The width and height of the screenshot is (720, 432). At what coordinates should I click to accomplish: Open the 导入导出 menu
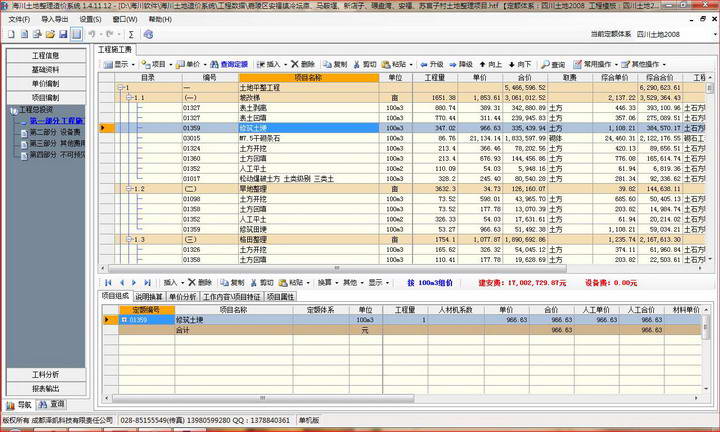pyautogui.click(x=55, y=20)
